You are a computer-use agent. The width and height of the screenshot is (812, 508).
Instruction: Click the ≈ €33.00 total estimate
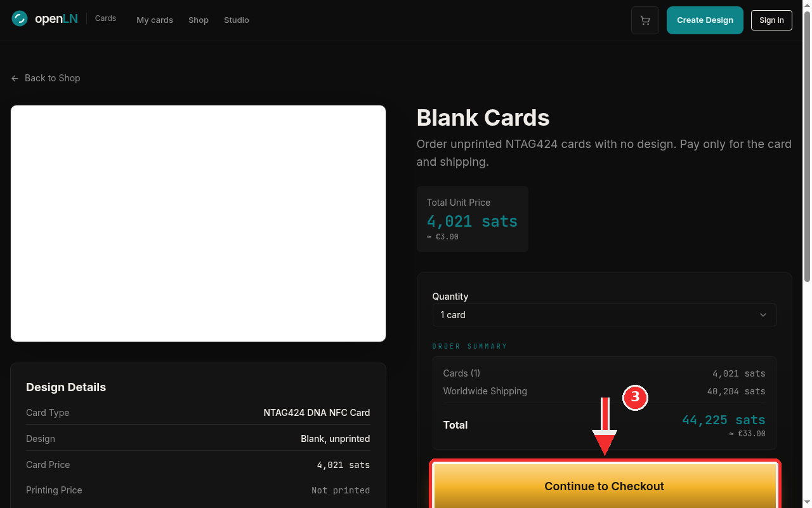point(747,434)
